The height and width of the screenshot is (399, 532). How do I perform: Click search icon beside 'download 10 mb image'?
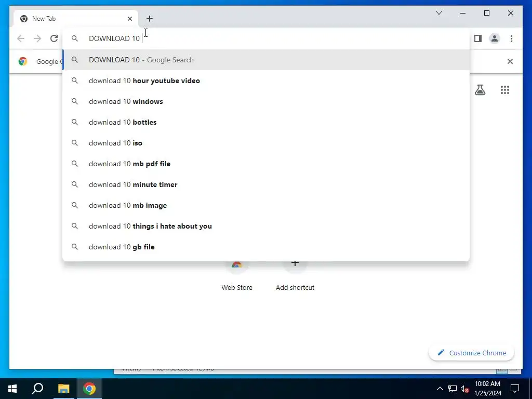click(x=75, y=205)
